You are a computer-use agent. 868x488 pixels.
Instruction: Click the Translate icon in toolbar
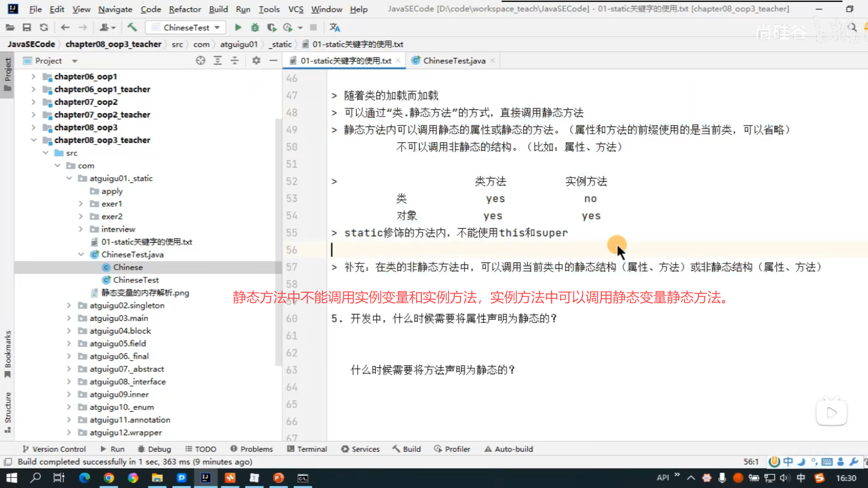point(335,28)
